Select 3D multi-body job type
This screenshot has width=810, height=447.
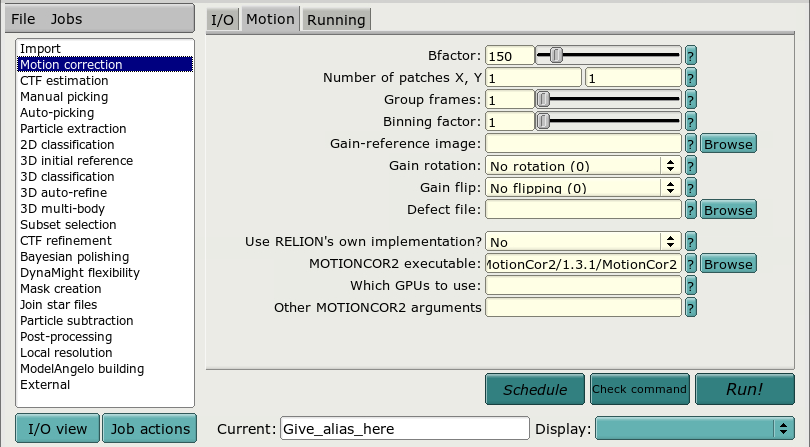(x=105, y=209)
